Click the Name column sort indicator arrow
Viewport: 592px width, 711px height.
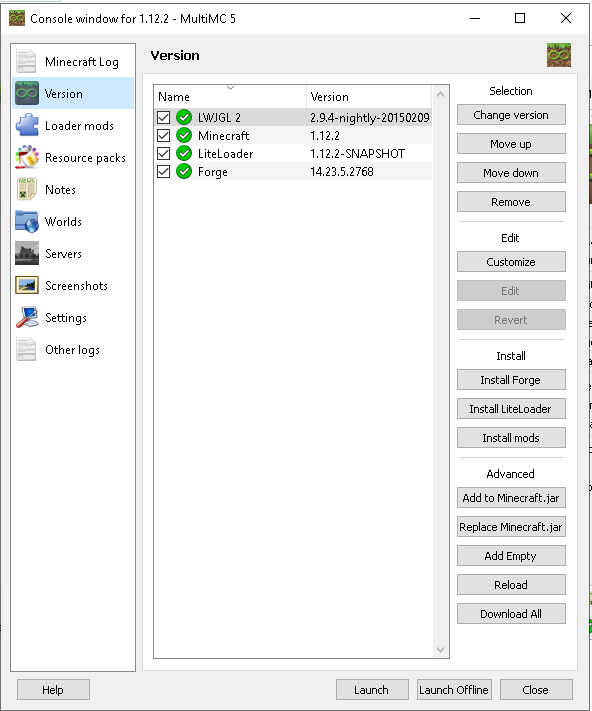coord(230,88)
